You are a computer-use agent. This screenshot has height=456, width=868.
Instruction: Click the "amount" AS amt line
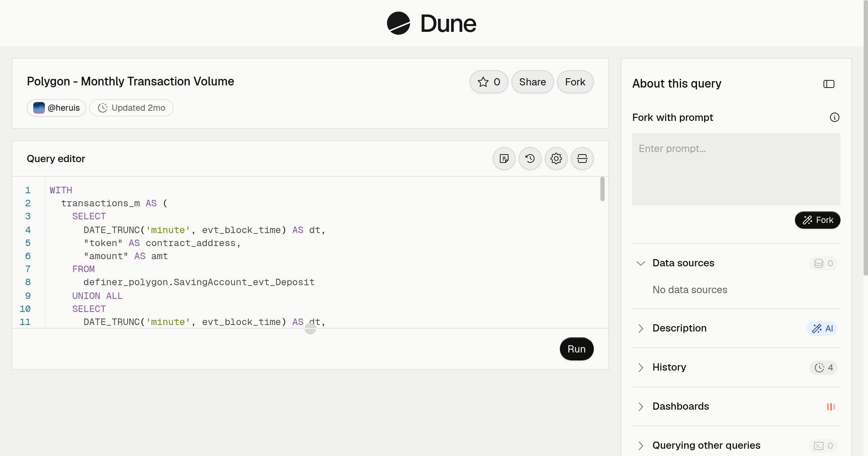[x=126, y=256]
